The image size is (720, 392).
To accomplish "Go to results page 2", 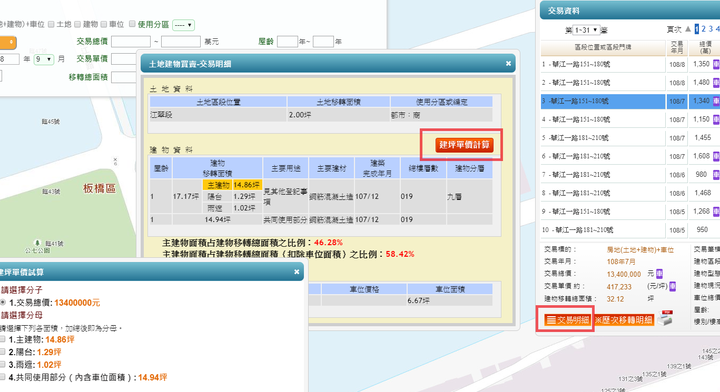I will 703,29.
